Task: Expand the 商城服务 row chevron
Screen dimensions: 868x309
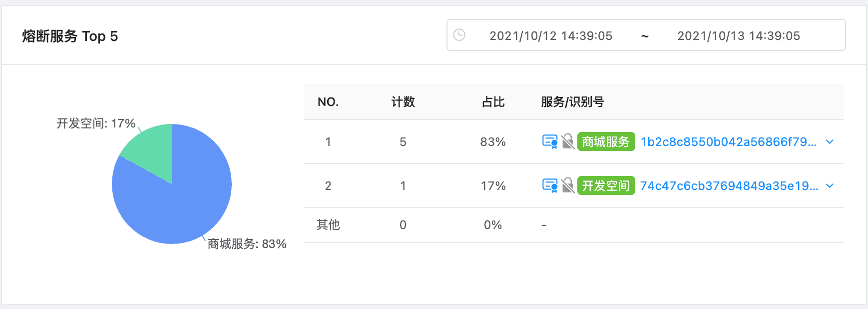Action: click(x=830, y=142)
